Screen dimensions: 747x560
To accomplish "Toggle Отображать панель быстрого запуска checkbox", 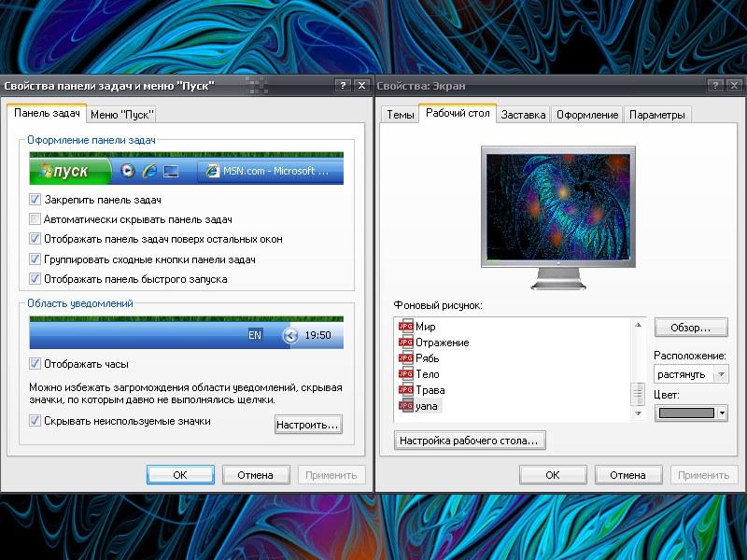I will 35,278.
